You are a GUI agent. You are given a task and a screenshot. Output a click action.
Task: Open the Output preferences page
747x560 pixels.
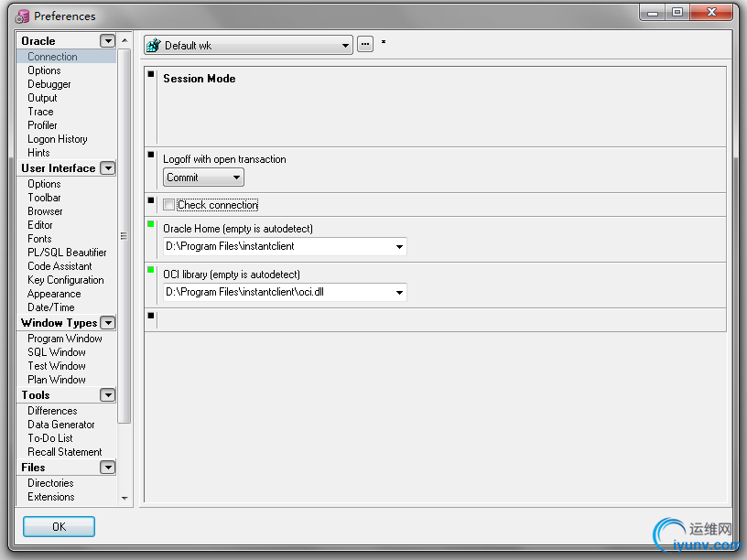point(42,98)
